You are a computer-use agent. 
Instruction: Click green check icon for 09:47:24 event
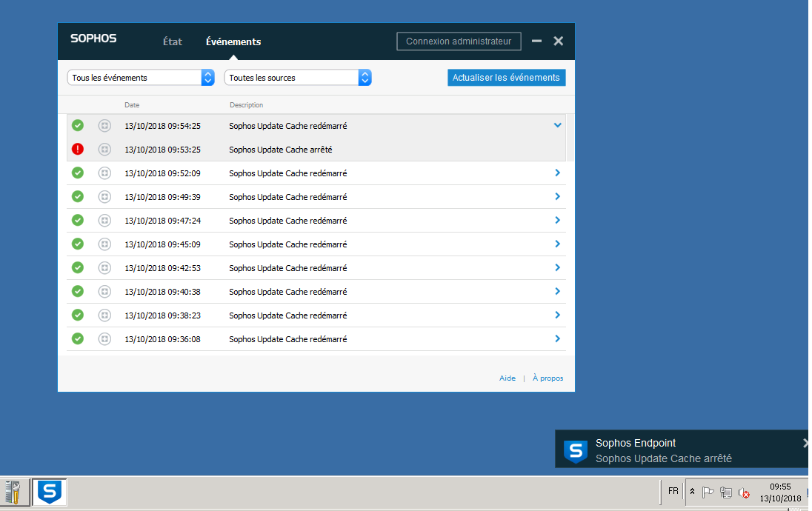78,221
